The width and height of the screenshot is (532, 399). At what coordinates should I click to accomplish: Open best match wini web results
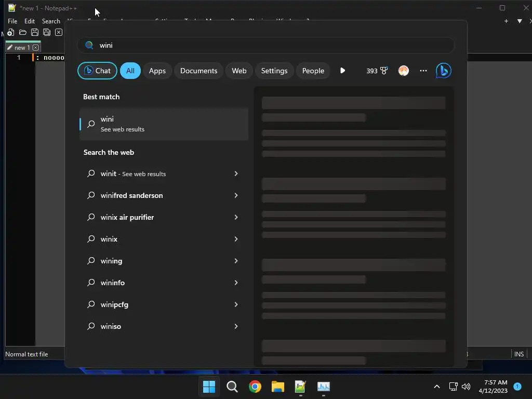pos(164,124)
